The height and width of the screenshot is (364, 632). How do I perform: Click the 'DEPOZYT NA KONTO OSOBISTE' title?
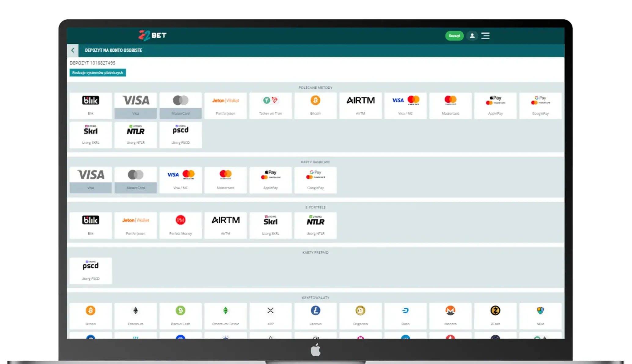point(113,50)
